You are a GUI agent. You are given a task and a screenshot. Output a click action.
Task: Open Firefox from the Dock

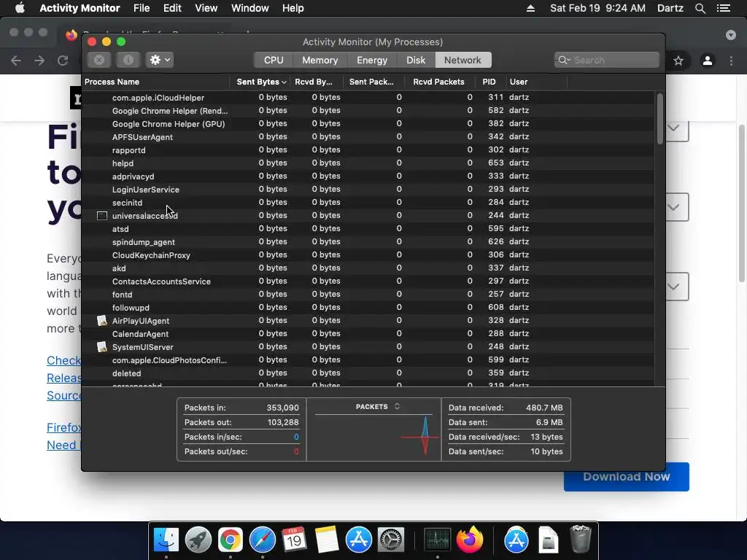point(470,540)
